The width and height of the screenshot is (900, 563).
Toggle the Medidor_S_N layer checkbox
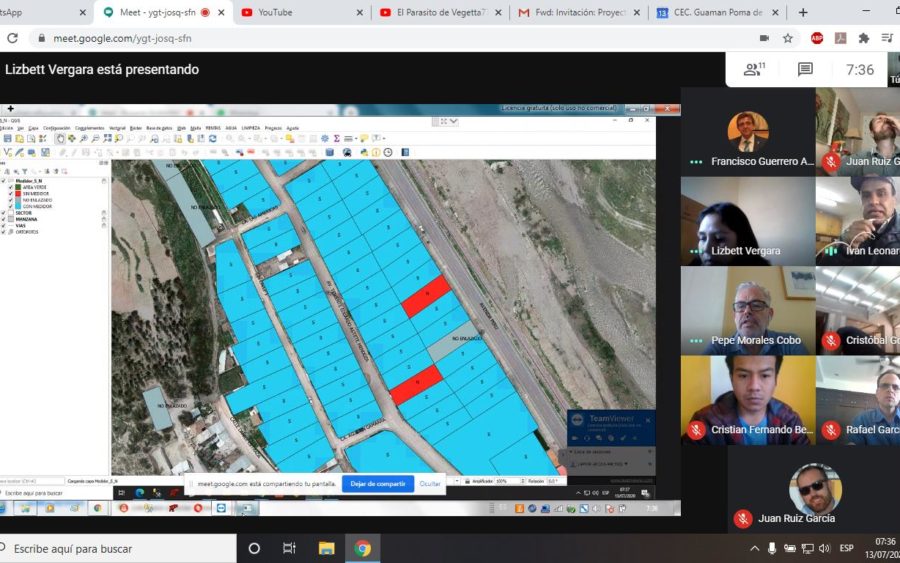3,181
